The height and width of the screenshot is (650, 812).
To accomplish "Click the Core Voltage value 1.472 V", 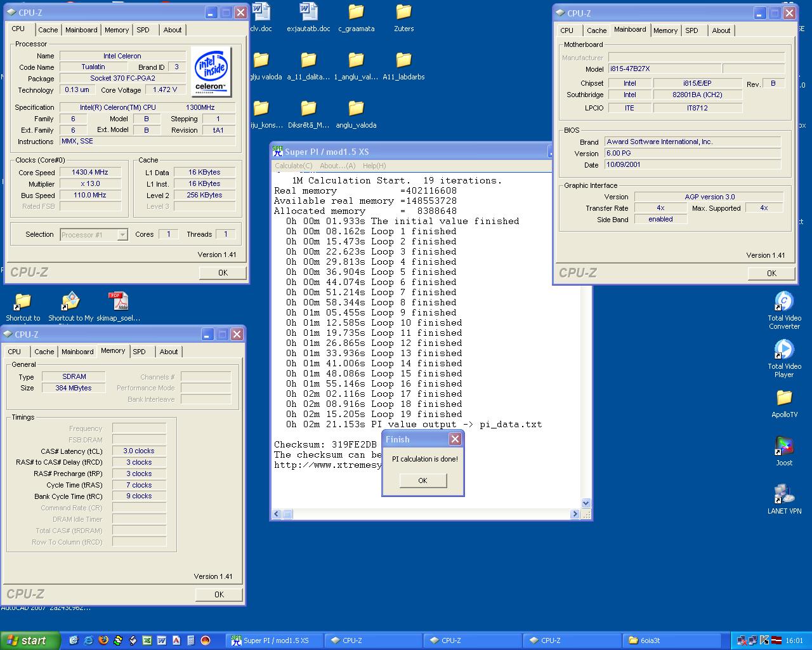I will [166, 90].
